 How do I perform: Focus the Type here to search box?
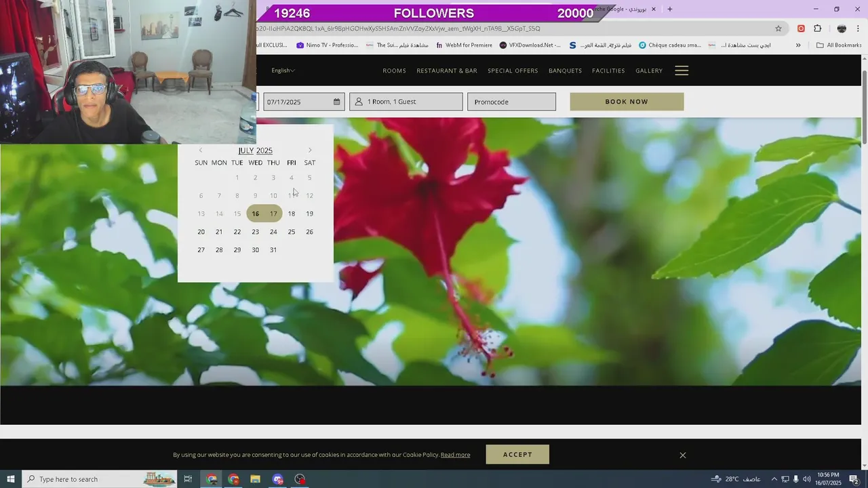pos(99,479)
